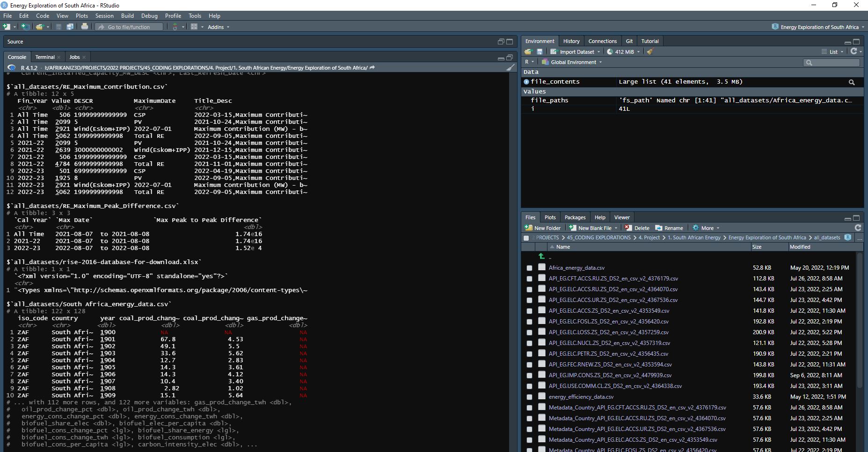The image size is (868, 452).
Task: Click the clear workspace objects broom icon
Action: tap(650, 52)
